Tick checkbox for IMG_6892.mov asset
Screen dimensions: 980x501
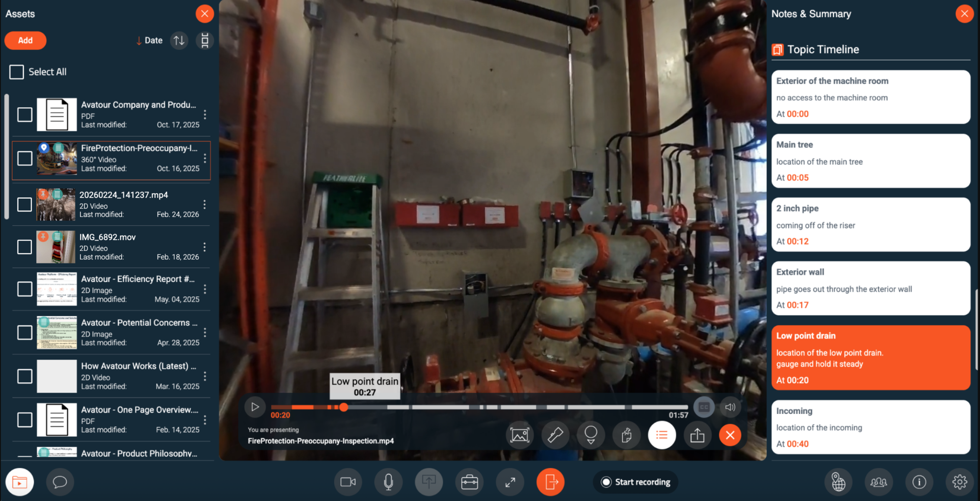point(25,247)
